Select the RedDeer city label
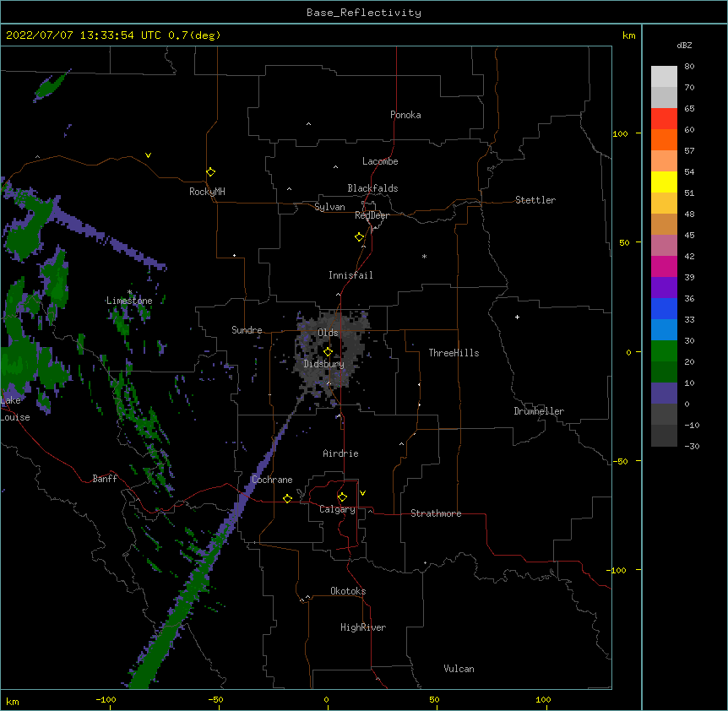The image size is (728, 711). 372,215
